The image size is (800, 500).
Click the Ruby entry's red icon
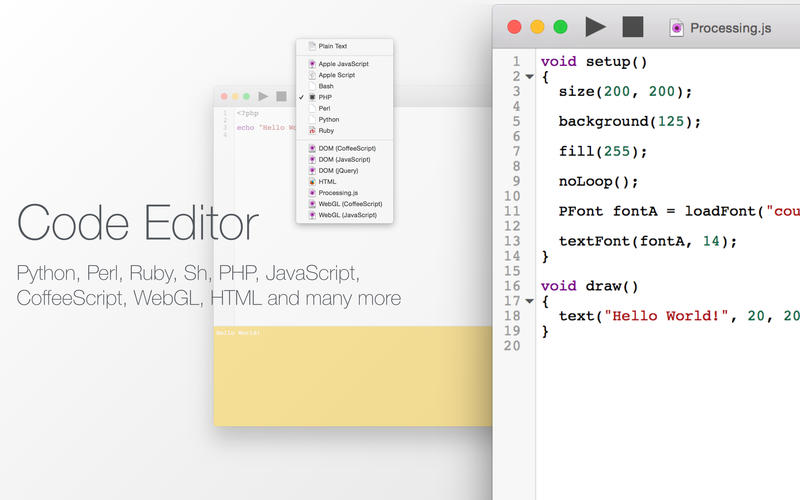tap(312, 131)
